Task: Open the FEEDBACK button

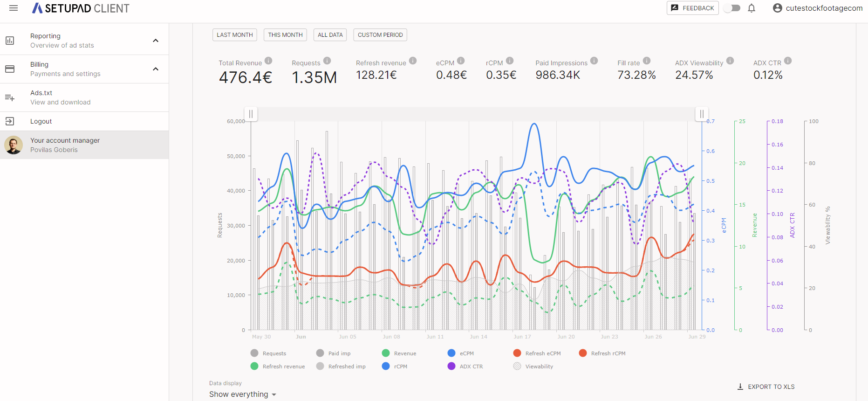Action: pos(692,8)
